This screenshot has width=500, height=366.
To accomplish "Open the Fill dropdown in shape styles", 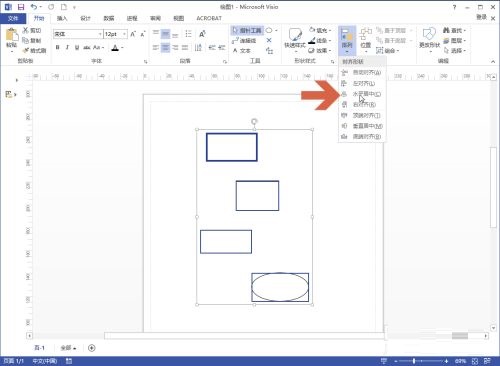I will click(320, 30).
